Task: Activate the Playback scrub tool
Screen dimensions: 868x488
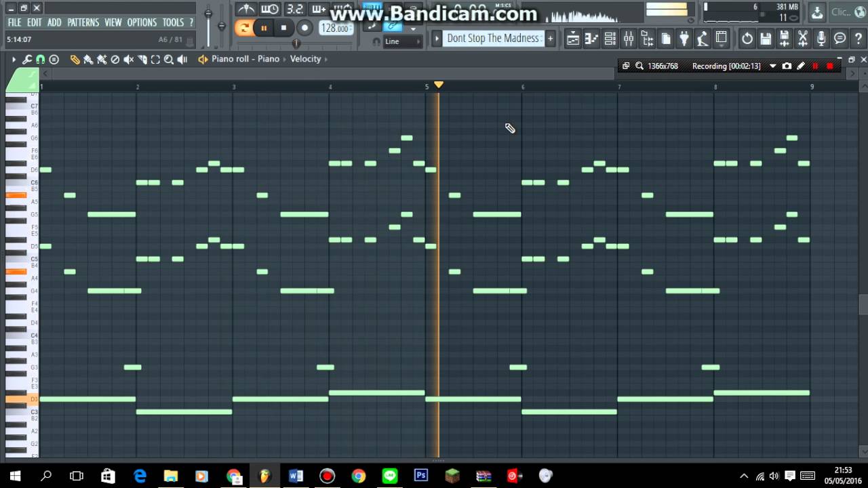Action: point(182,60)
